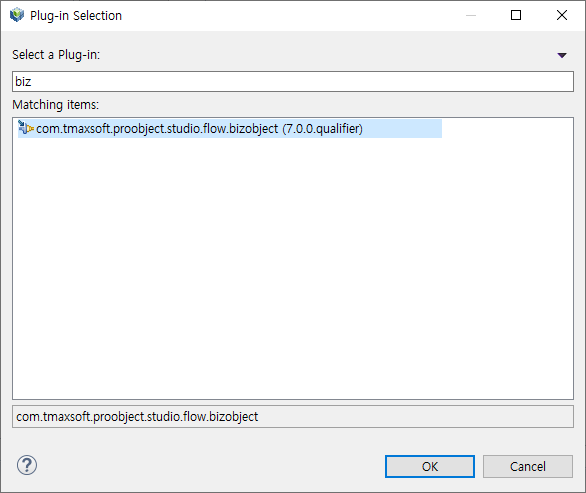Screen dimensions: 586x493
Task: Click the (7.0.0.qualifier) version text
Action: tap(322, 129)
